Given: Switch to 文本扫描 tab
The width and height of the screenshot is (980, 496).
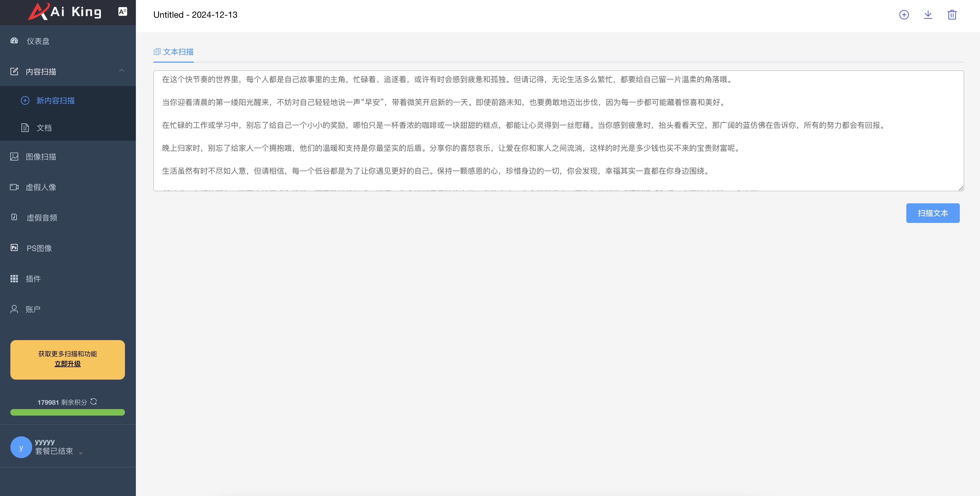Looking at the screenshot, I should [x=174, y=52].
